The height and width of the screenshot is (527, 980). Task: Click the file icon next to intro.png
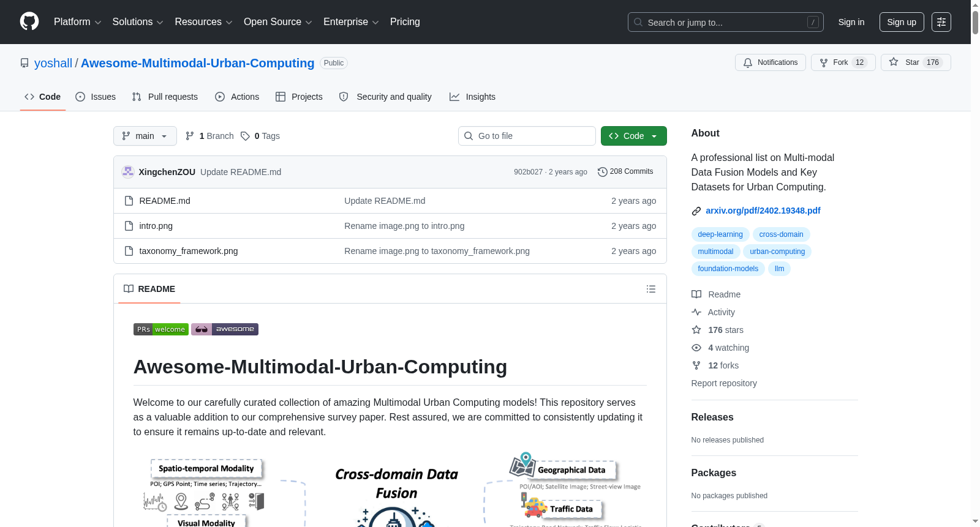coord(129,226)
